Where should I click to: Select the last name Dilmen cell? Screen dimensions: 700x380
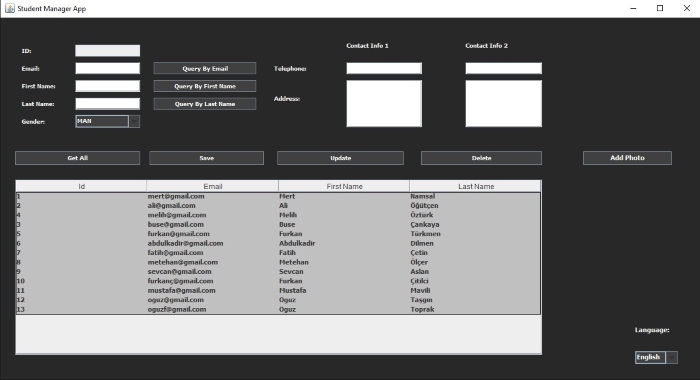tap(475, 243)
